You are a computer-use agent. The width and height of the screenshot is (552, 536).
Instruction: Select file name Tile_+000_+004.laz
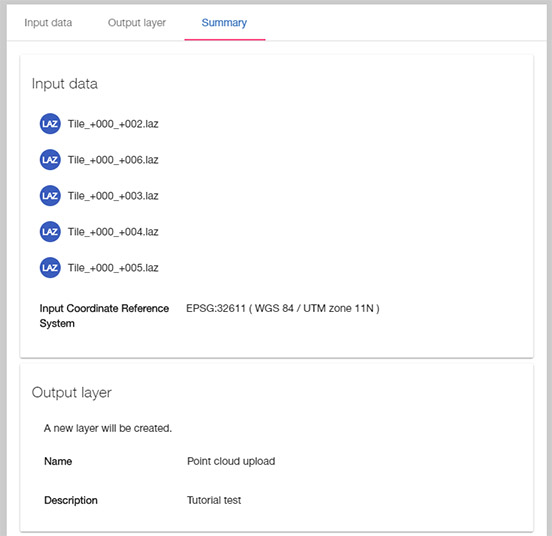coord(113,232)
